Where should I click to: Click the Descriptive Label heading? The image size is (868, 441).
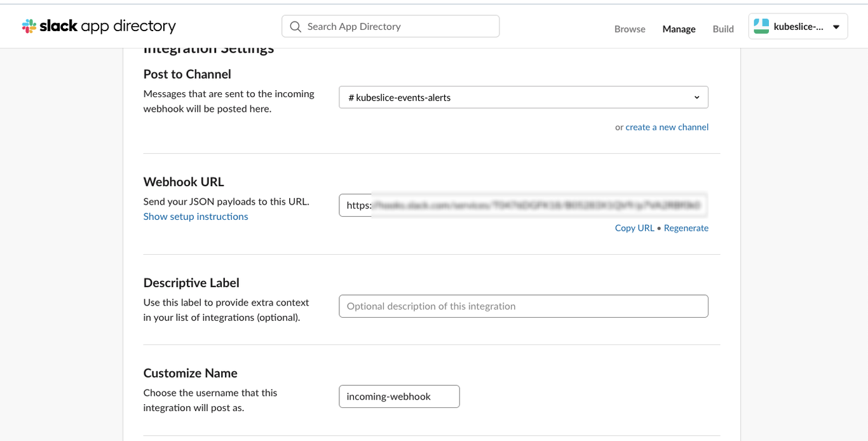point(191,283)
